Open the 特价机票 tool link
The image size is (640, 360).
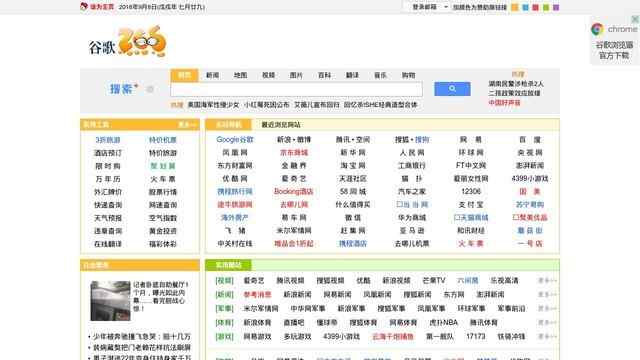pyautogui.click(x=162, y=140)
